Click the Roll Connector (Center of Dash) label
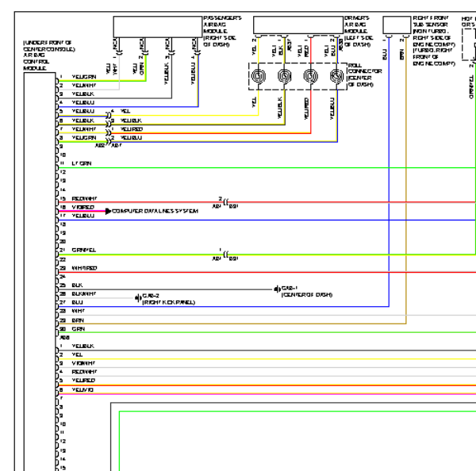 [x=365, y=75]
